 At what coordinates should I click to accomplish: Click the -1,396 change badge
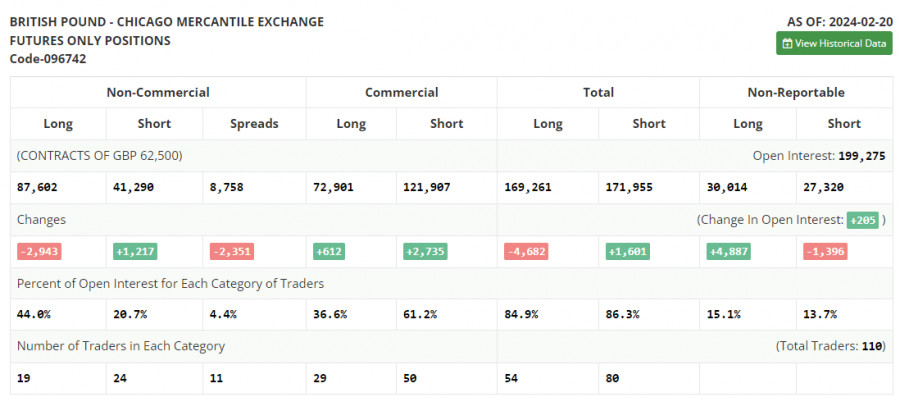click(x=825, y=251)
